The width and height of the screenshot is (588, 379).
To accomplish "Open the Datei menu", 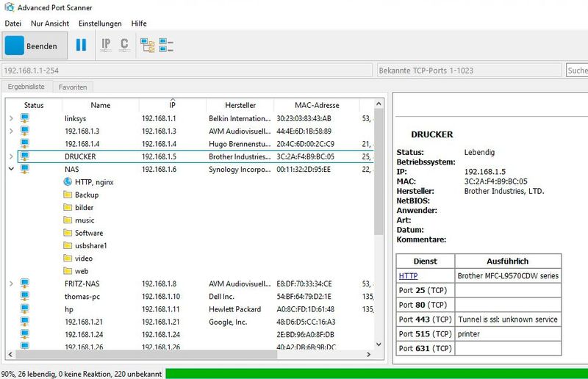I will coord(12,24).
